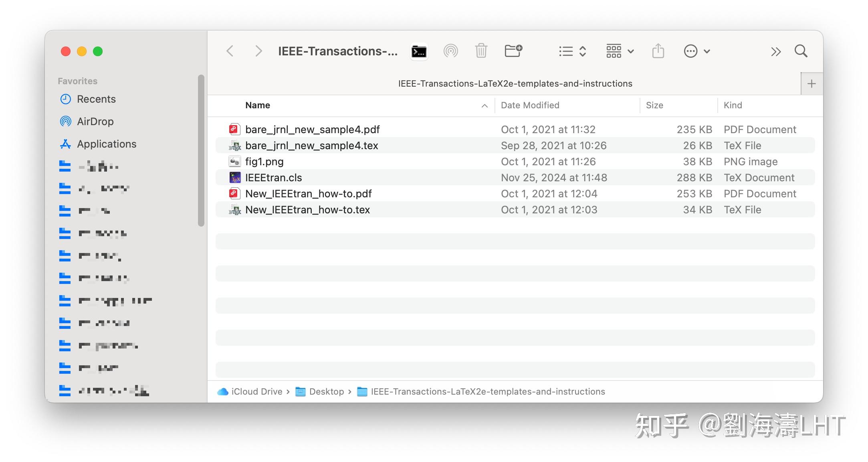Add a new tab with plus button

tap(811, 84)
